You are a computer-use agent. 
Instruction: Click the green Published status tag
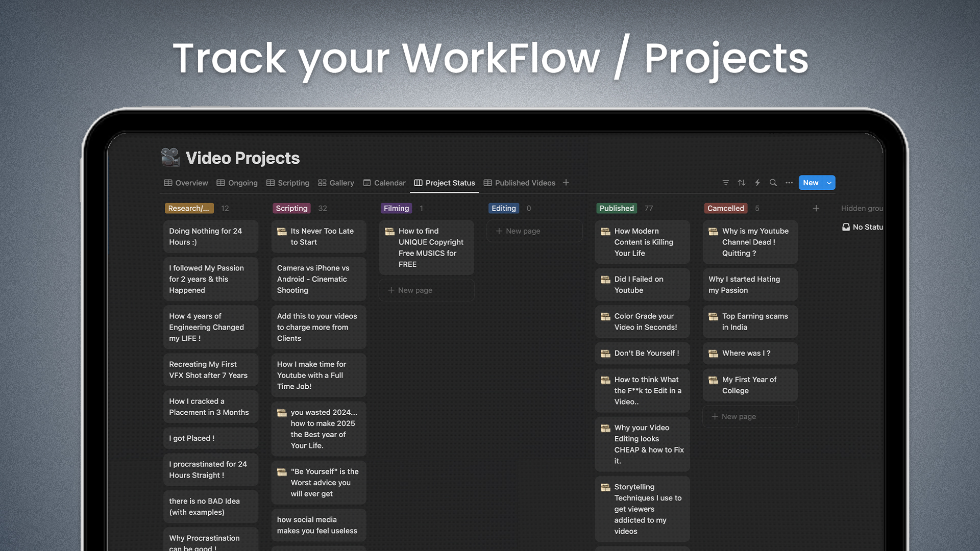coord(617,208)
